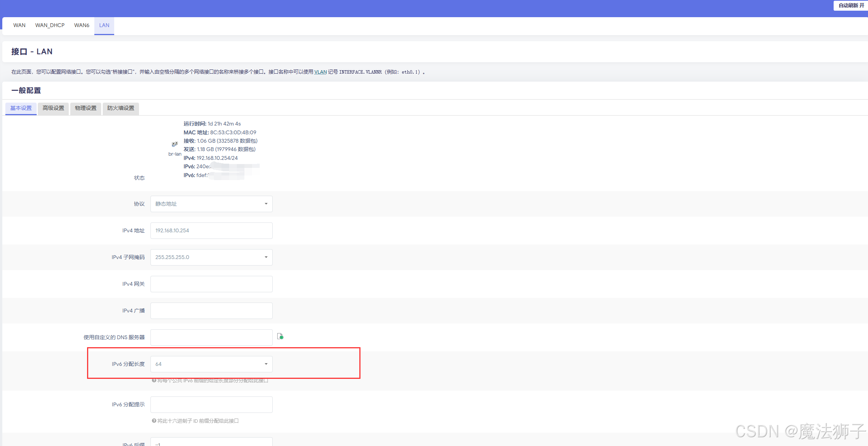Click the add DNS server icon

(280, 337)
